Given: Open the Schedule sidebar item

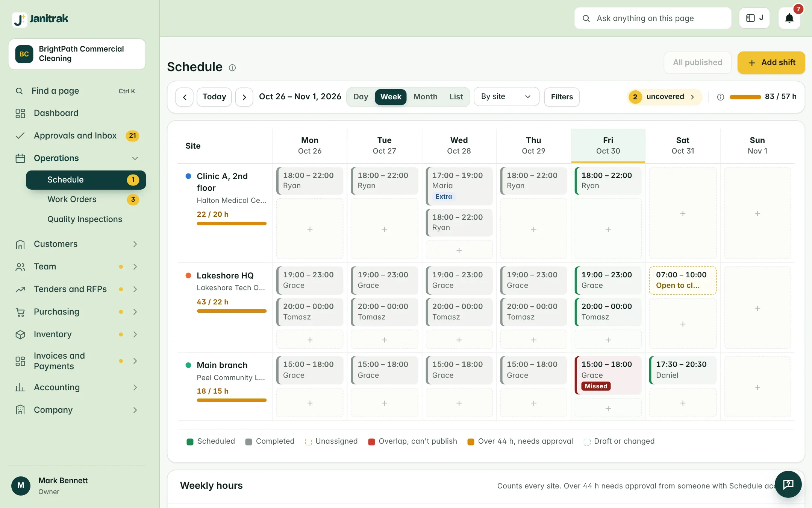Looking at the screenshot, I should tap(86, 180).
